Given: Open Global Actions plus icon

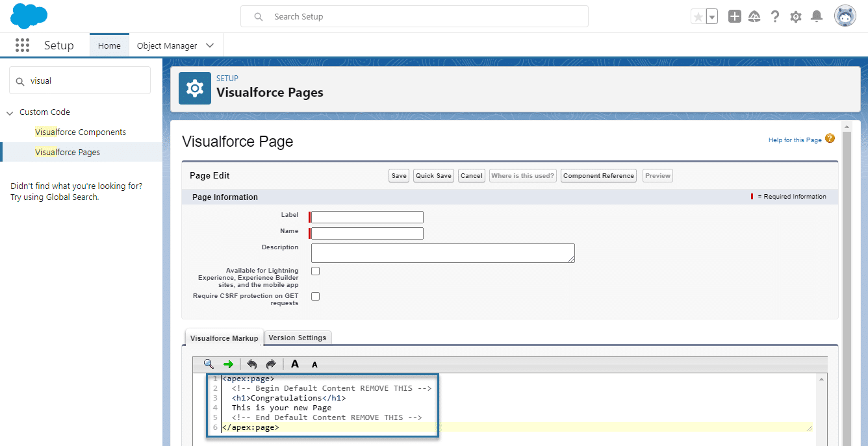Looking at the screenshot, I should 734,16.
